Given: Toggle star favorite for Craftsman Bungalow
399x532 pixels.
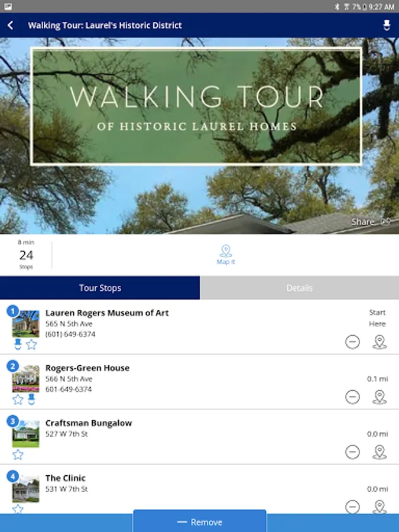Looking at the screenshot, I should [18, 455].
